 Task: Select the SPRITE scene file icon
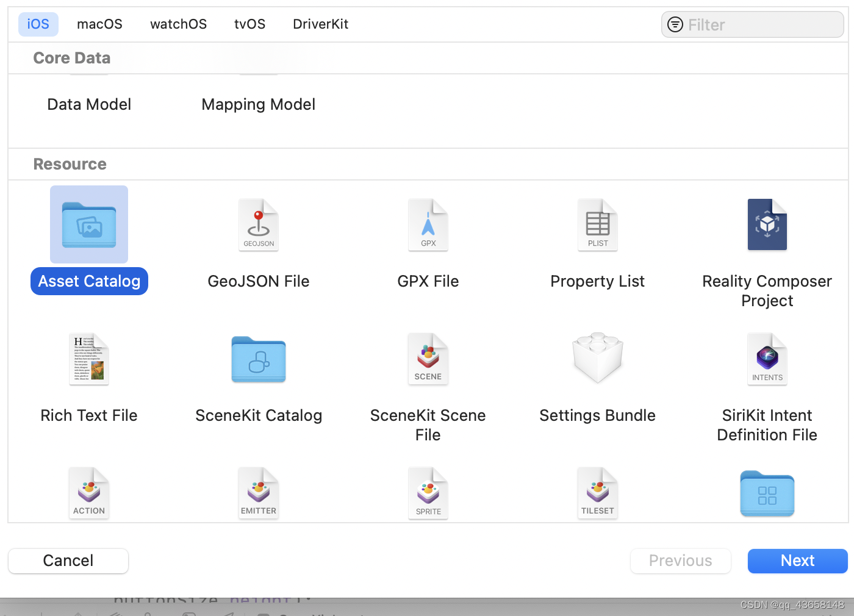(x=428, y=493)
